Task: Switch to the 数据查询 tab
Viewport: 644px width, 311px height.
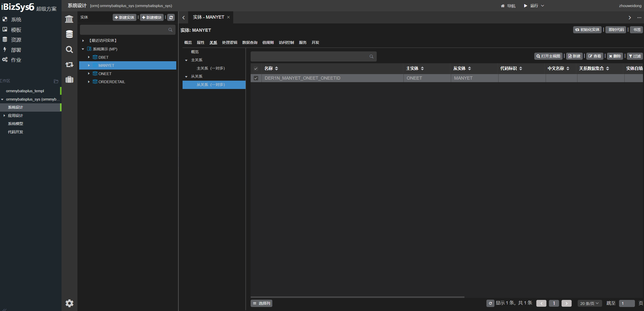Action: coord(250,42)
